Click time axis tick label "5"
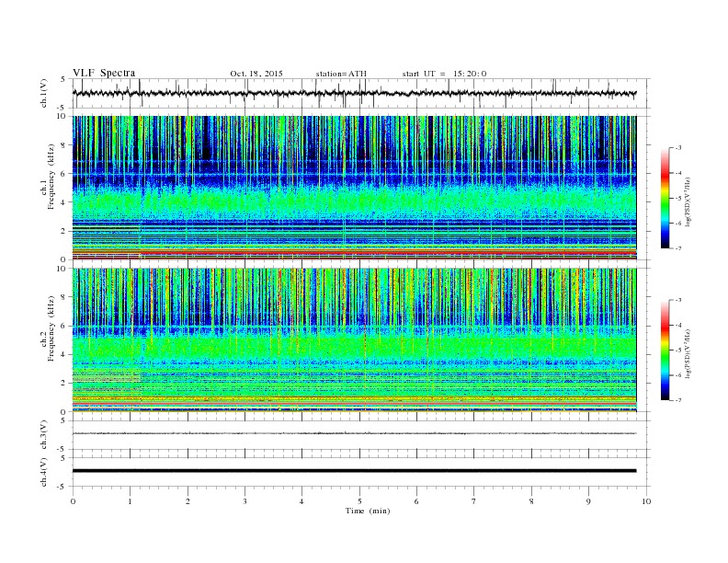 359,501
